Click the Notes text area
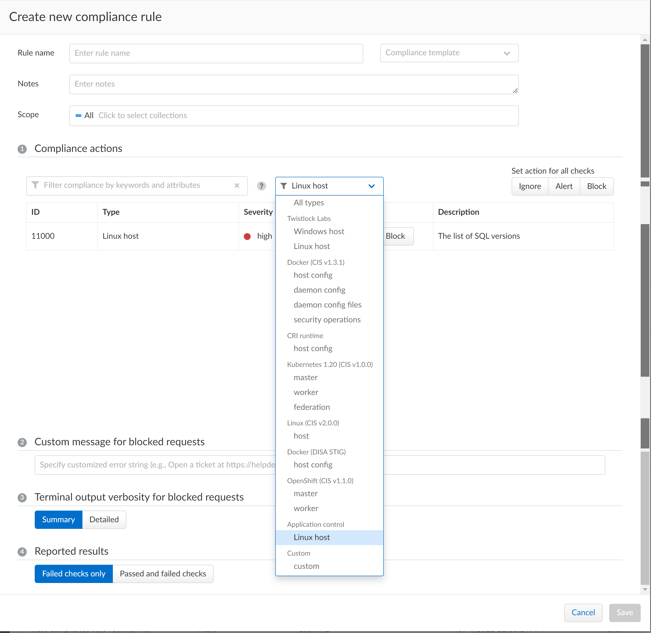This screenshot has height=644, width=651. 294,84
